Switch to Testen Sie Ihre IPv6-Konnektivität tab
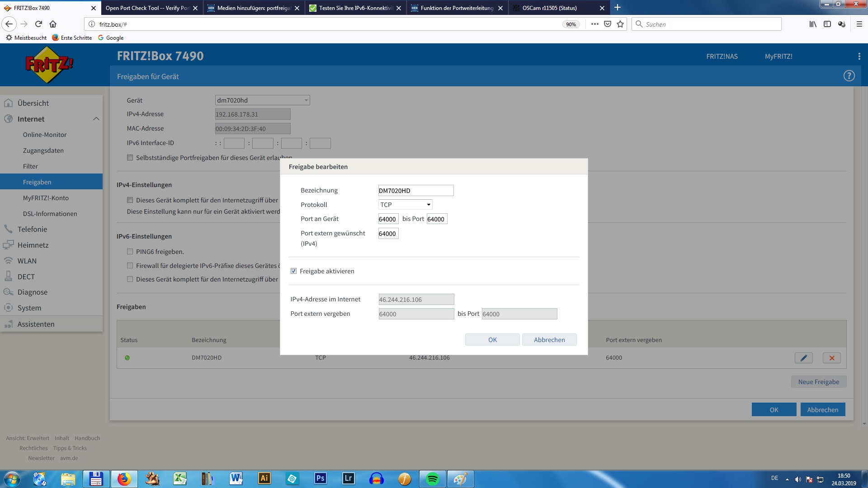Image resolution: width=868 pixels, height=488 pixels. click(x=356, y=8)
